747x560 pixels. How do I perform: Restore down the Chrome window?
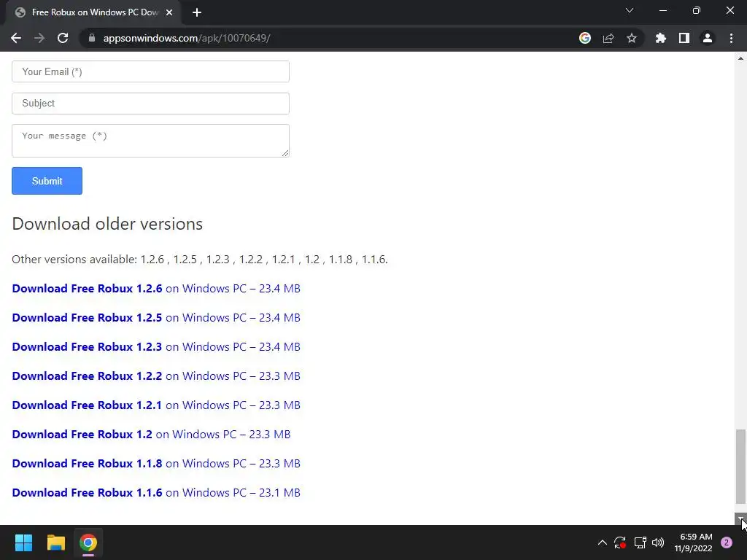coord(697,10)
